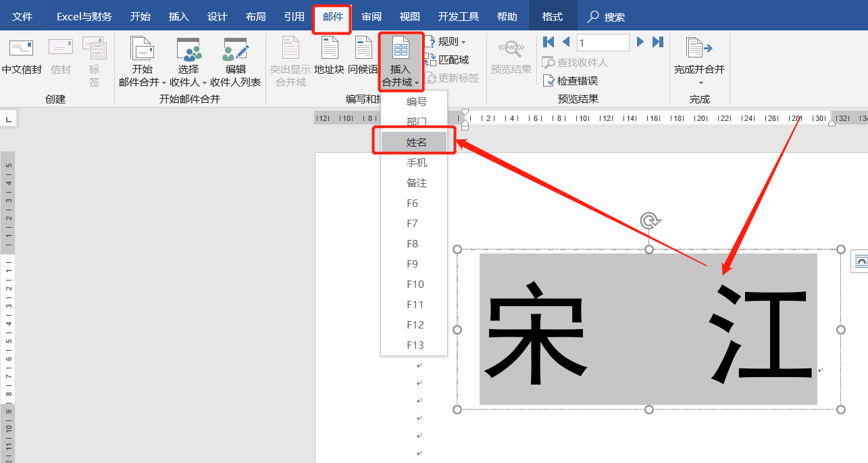The height and width of the screenshot is (463, 868).
Task: Choose F9 from merge field list
Action: 414,264
